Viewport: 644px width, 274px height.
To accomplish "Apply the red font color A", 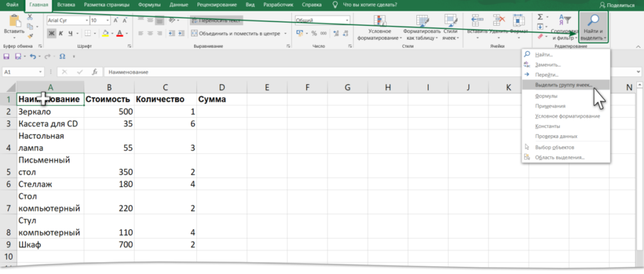I will (x=119, y=33).
